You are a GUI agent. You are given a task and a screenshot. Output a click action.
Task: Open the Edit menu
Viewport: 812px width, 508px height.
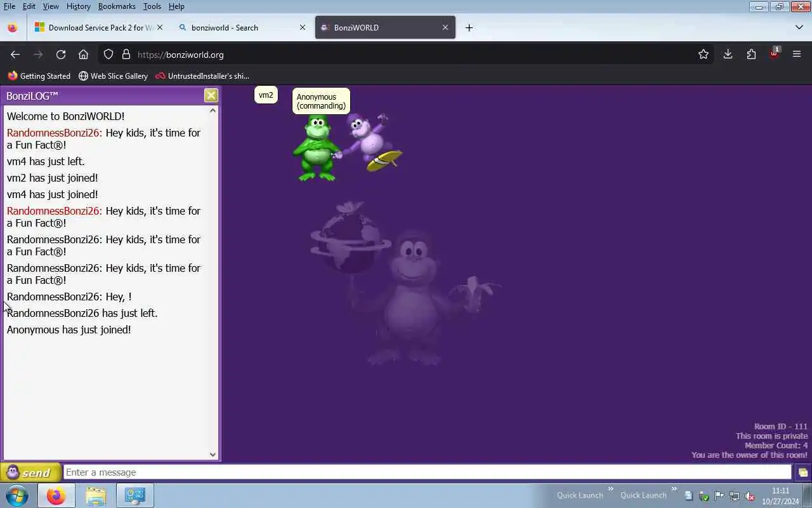(29, 6)
